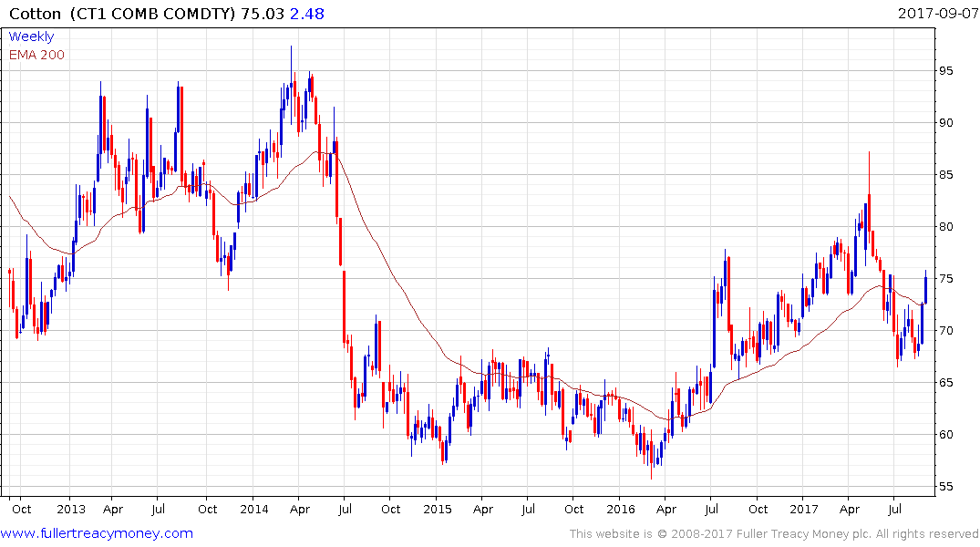This screenshot has width=980, height=547.
Task: Click the 90 price axis label
Action: pos(946,122)
